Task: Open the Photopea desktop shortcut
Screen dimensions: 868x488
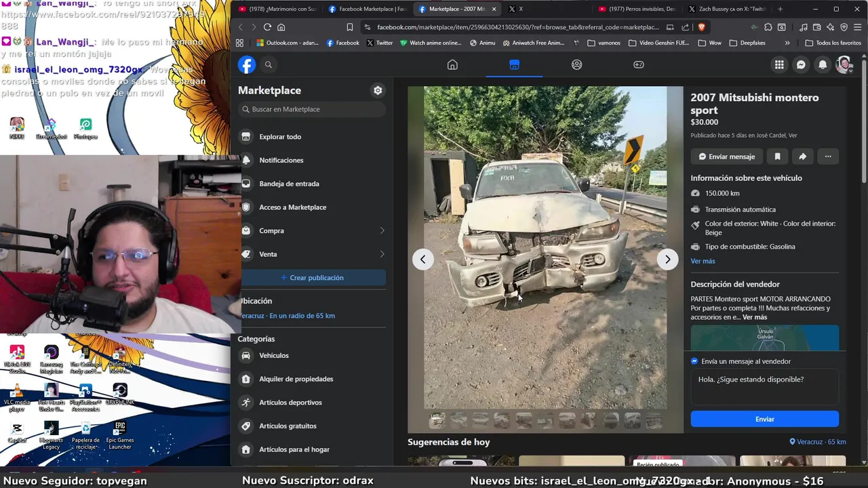Action: tap(85, 128)
